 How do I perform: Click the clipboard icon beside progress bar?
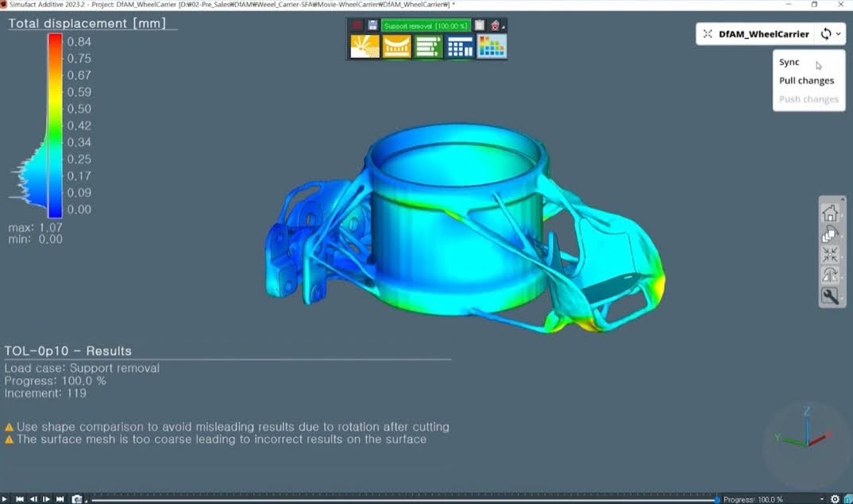[x=480, y=26]
